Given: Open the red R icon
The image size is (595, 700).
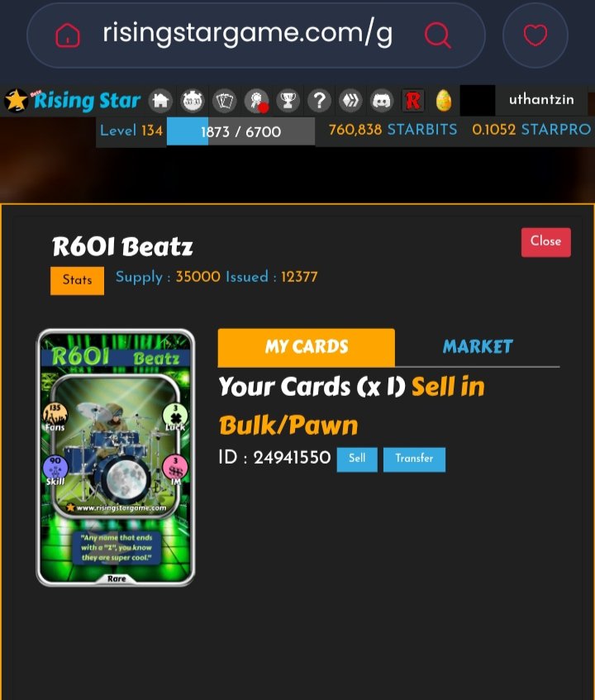Looking at the screenshot, I should click(413, 101).
